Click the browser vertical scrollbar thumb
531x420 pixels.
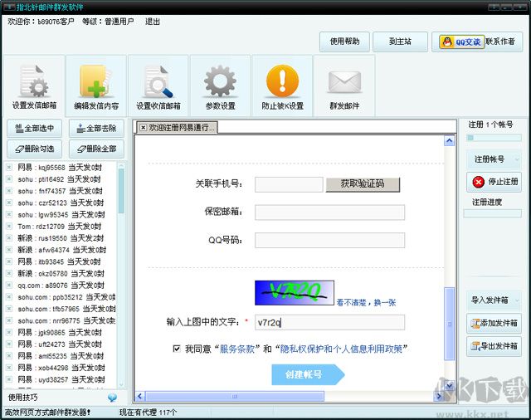[450, 324]
